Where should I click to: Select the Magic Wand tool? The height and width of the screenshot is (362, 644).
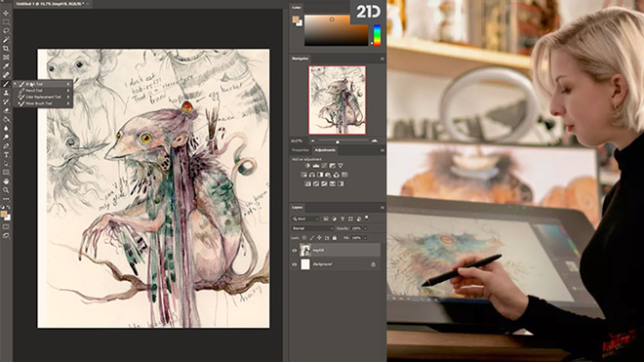tap(6, 40)
